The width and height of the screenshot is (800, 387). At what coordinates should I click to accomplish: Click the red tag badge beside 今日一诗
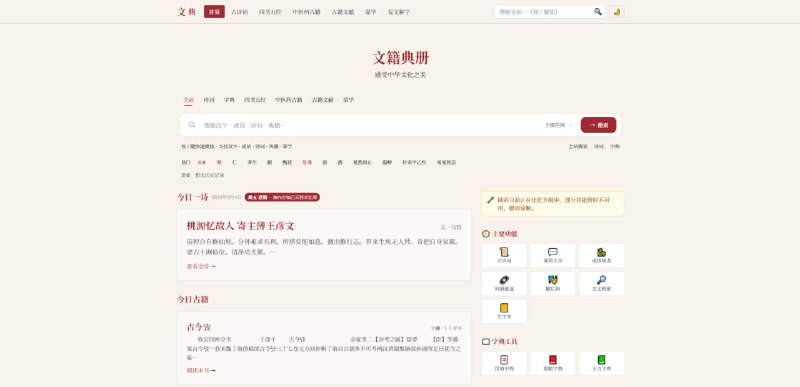point(282,197)
